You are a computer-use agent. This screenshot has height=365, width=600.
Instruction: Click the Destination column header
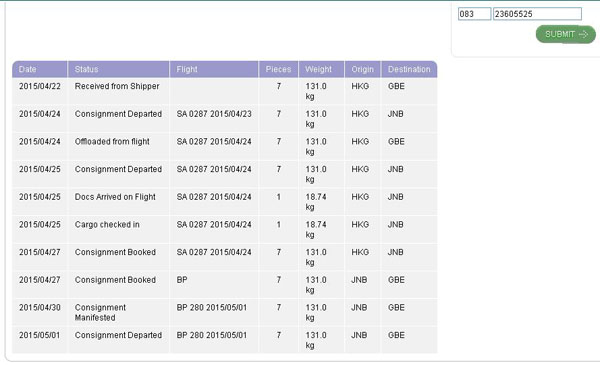(409, 69)
